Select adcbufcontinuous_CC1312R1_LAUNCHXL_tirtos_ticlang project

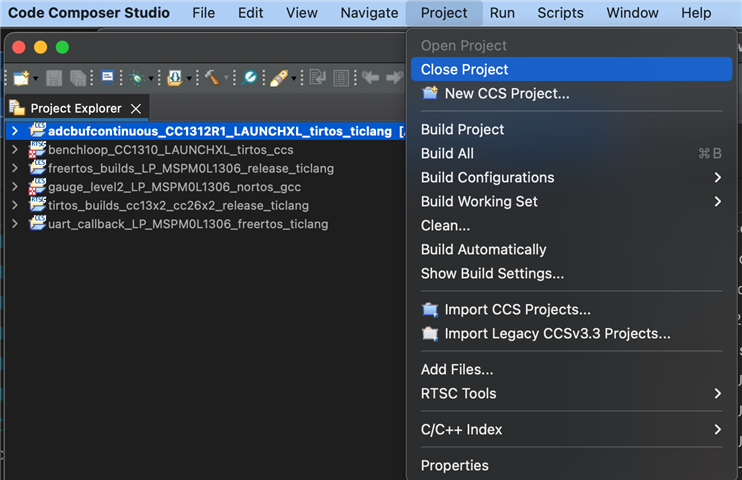220,131
